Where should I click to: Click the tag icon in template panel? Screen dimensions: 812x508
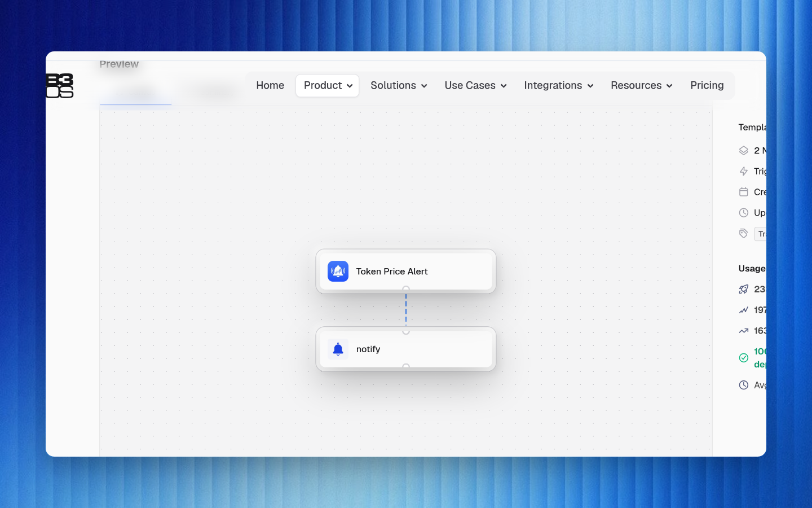(744, 234)
